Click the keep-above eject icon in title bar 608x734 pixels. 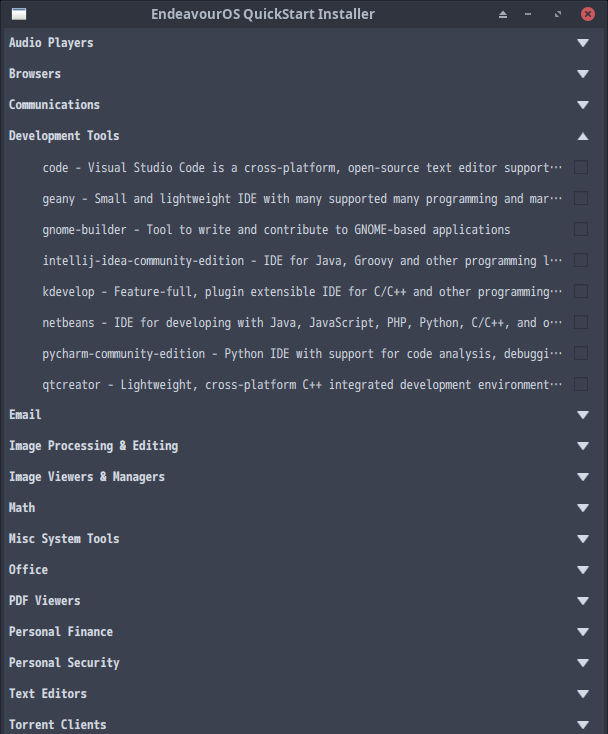503,15
